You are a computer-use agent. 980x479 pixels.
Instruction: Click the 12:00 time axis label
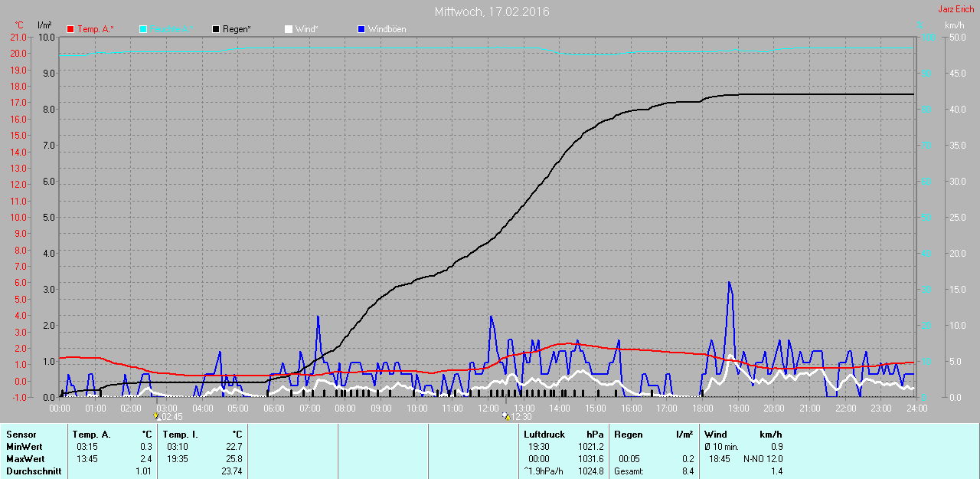(488, 408)
